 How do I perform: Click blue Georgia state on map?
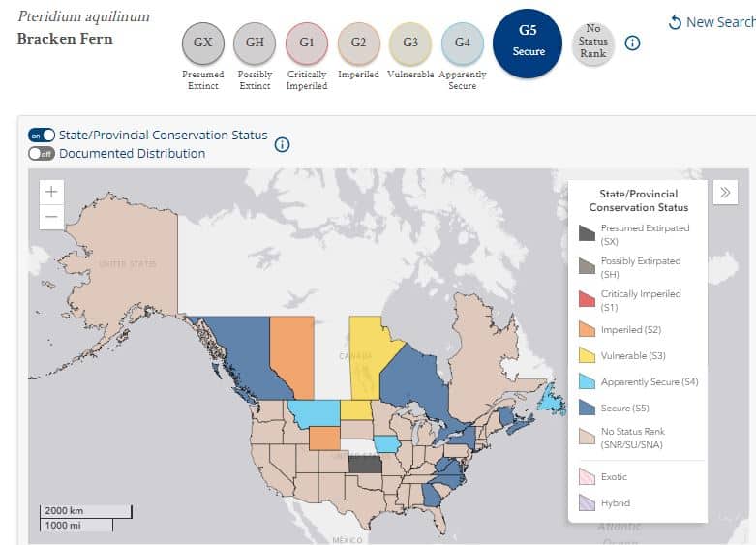tap(432, 496)
